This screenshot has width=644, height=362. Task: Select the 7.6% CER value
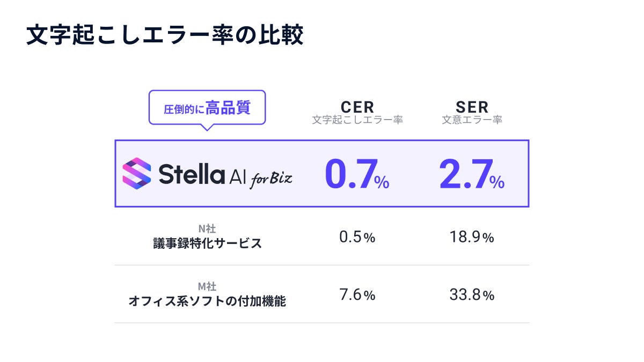click(357, 295)
